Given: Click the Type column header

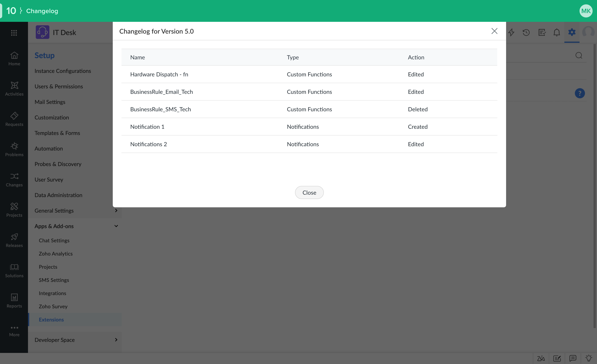Looking at the screenshot, I should 293,57.
